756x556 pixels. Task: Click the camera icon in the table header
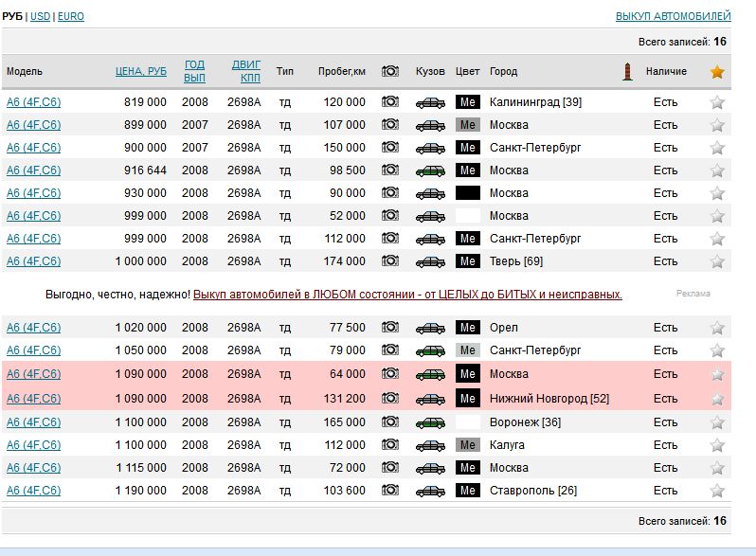pyautogui.click(x=390, y=71)
